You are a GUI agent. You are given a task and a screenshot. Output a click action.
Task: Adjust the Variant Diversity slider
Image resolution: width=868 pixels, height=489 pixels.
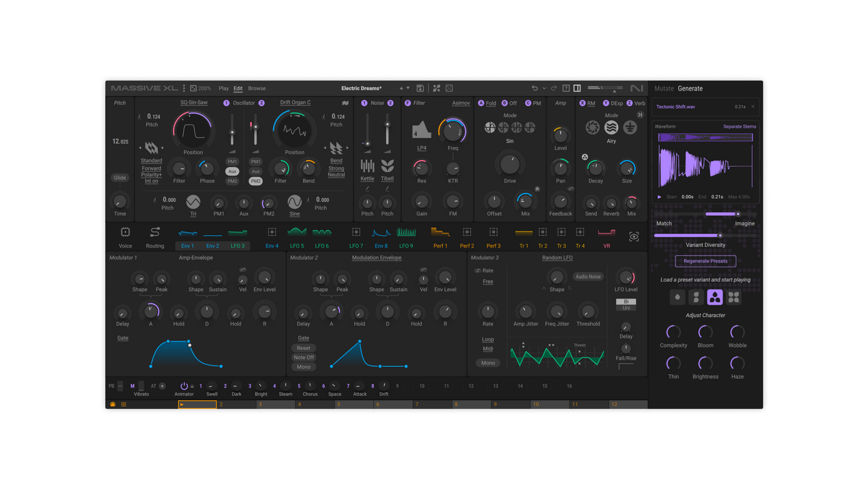click(x=706, y=236)
